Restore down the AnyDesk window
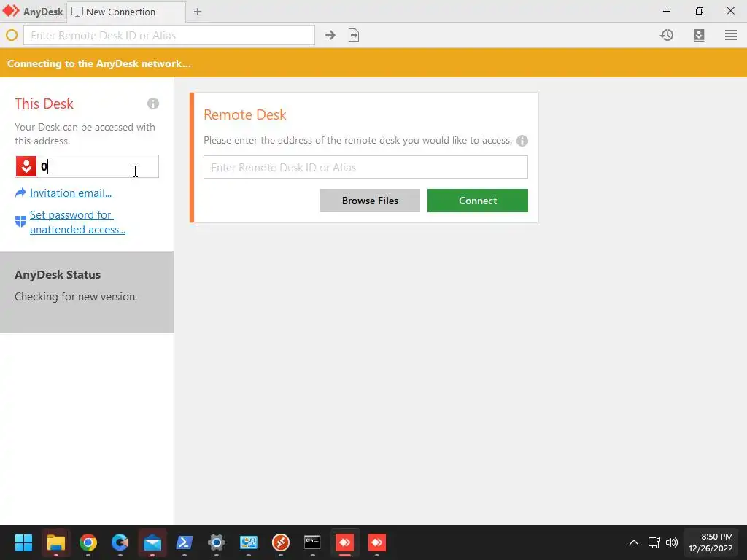This screenshot has height=560, width=747. [700, 11]
